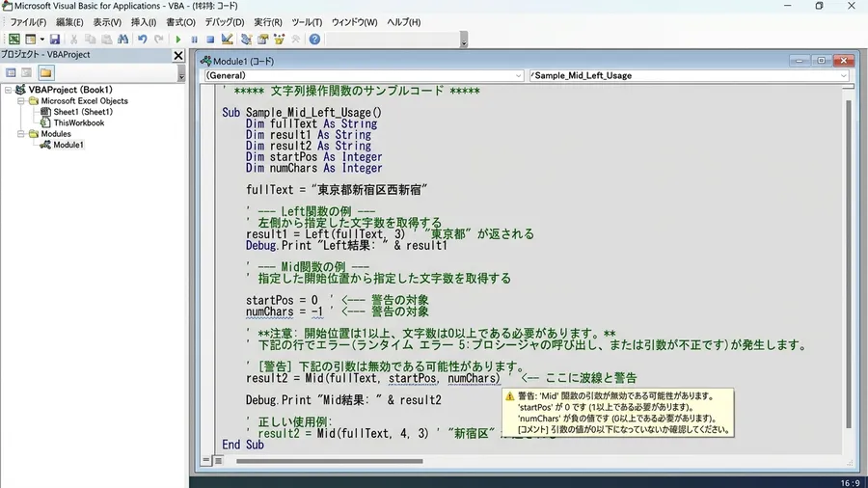Switch to Microsoft Excel view icon
Screen dimensions: 868x488
tap(14, 40)
